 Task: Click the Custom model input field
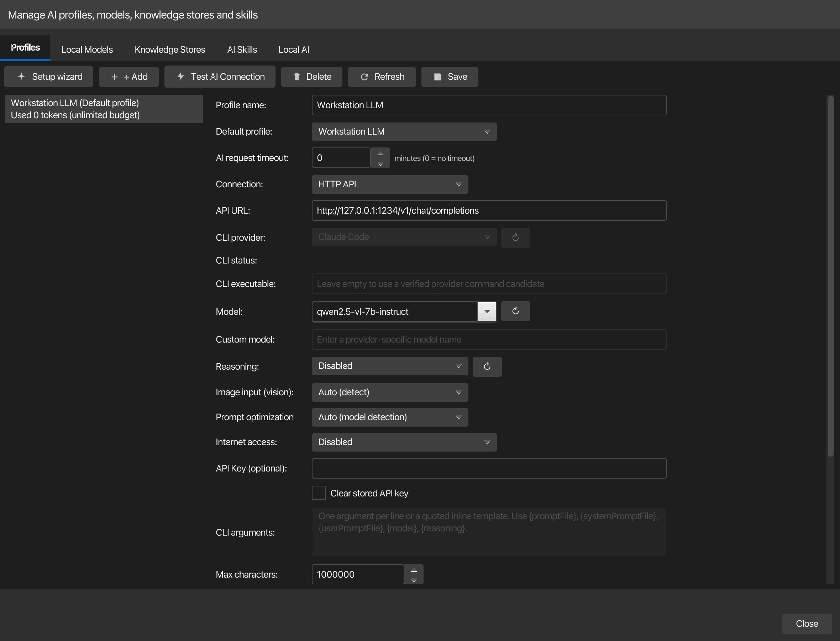pyautogui.click(x=489, y=340)
